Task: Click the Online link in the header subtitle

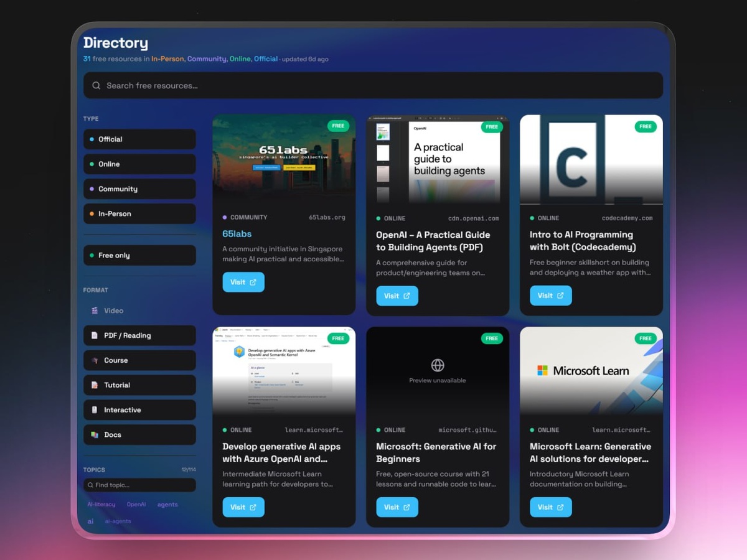Action: pyautogui.click(x=240, y=59)
